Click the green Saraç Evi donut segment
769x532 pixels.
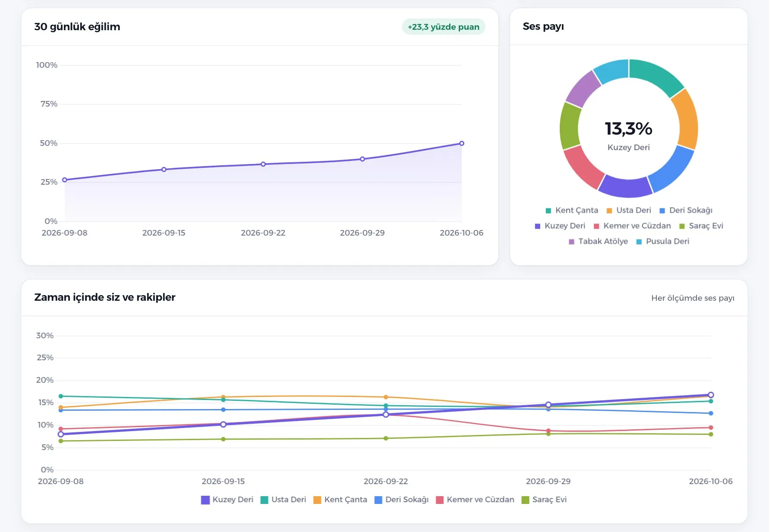click(569, 126)
